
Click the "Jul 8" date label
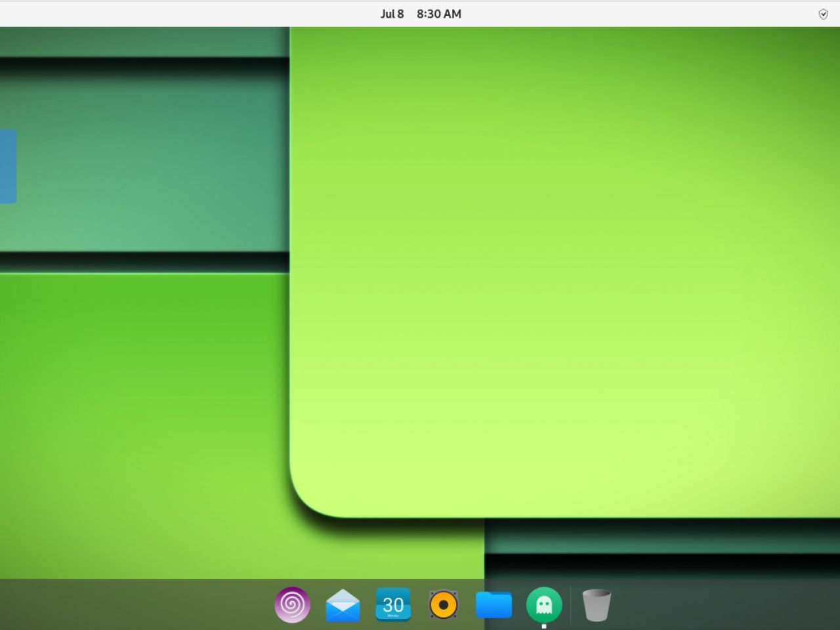[392, 14]
